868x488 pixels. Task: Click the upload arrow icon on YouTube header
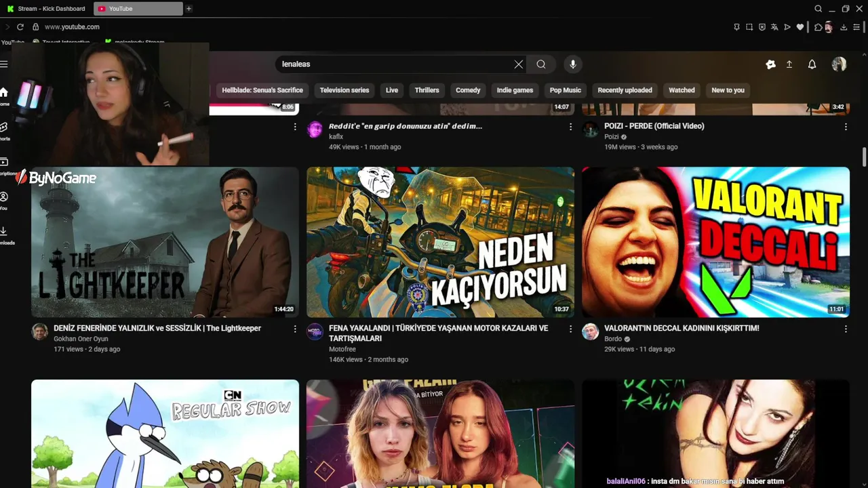789,64
